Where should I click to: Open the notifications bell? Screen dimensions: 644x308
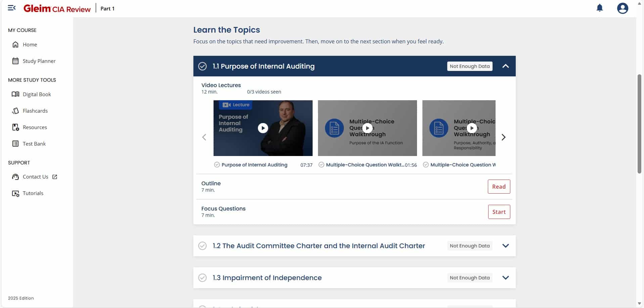pos(599,8)
